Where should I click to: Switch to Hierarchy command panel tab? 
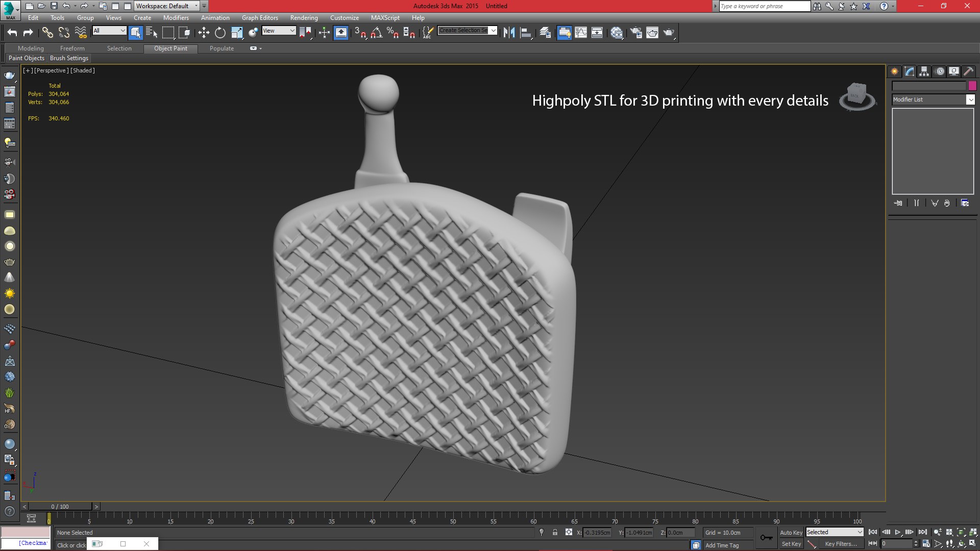click(924, 71)
